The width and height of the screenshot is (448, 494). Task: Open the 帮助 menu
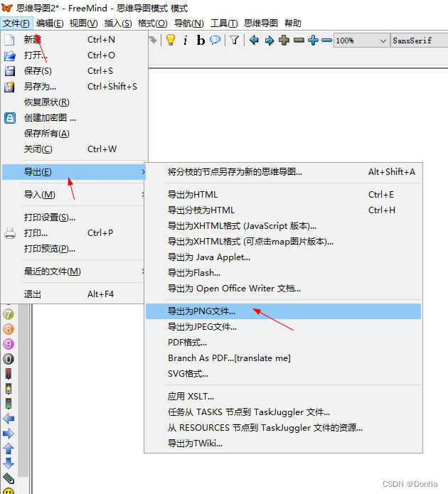293,23
